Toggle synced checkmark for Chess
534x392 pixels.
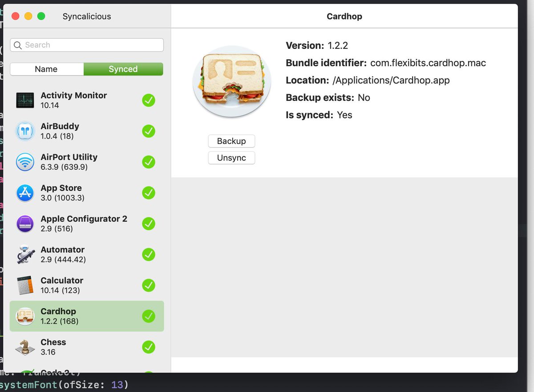point(149,347)
